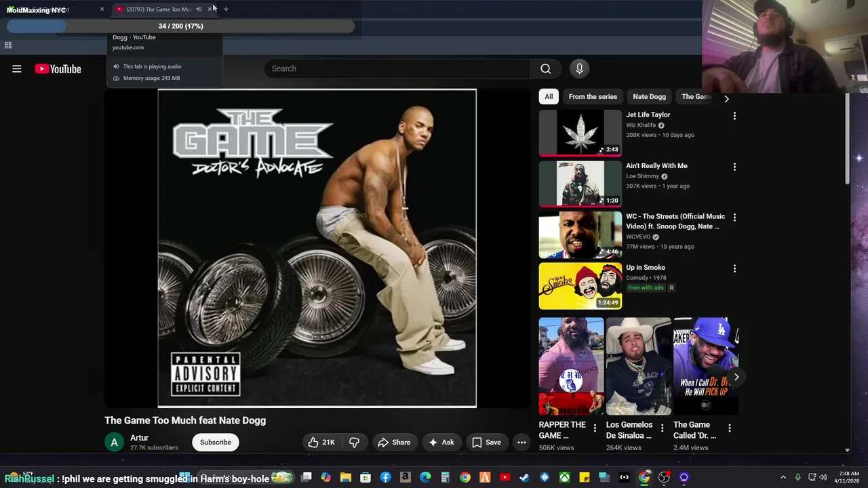
Task: Click the 34 / 200 progress bar
Action: point(180,26)
